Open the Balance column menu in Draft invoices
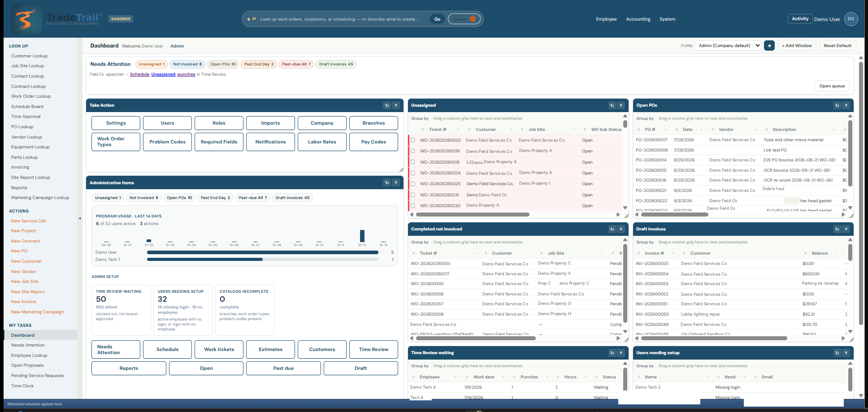868x412 pixels. pyautogui.click(x=837, y=253)
